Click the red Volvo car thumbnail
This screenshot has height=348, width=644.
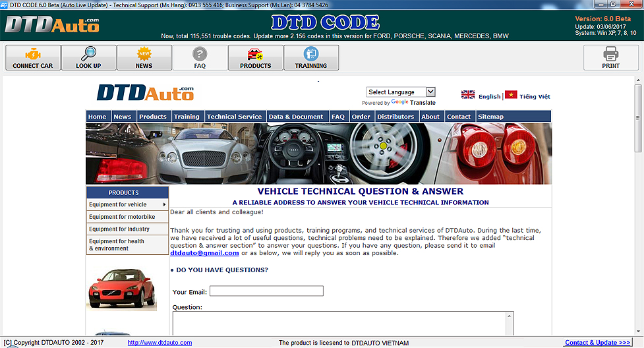pos(121,289)
